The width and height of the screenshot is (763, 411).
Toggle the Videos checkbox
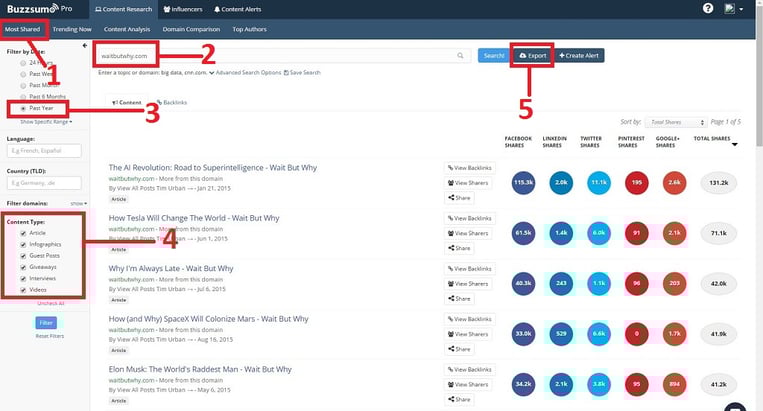pos(23,290)
